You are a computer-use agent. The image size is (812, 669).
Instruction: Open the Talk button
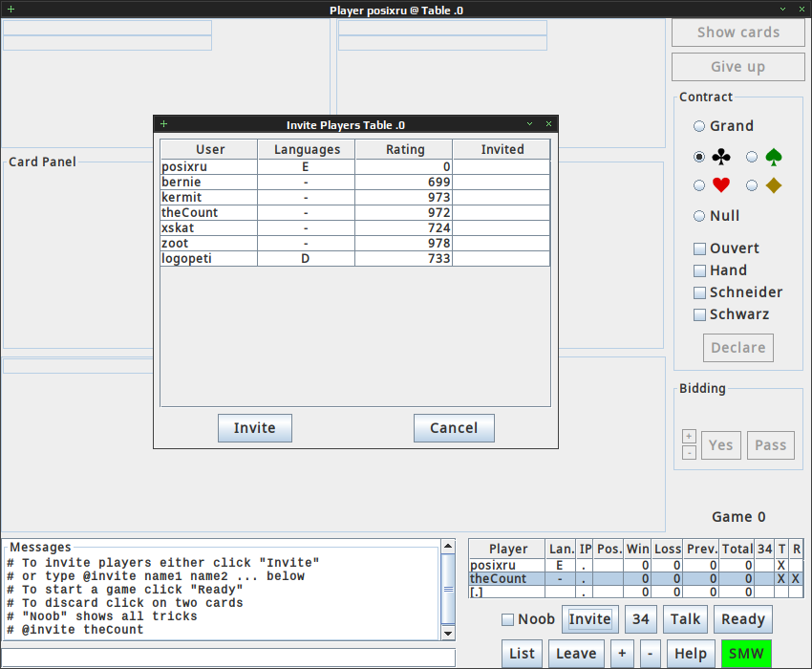685,619
